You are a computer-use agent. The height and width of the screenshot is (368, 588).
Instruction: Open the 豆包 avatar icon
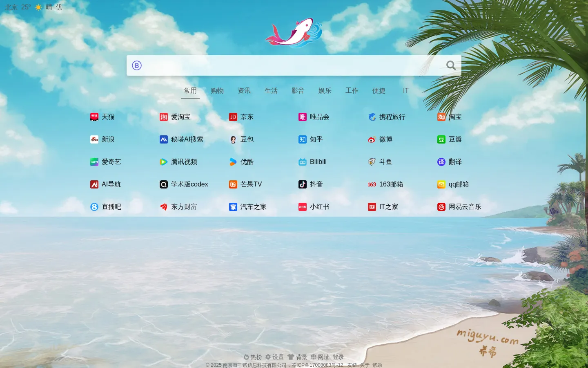[233, 139]
